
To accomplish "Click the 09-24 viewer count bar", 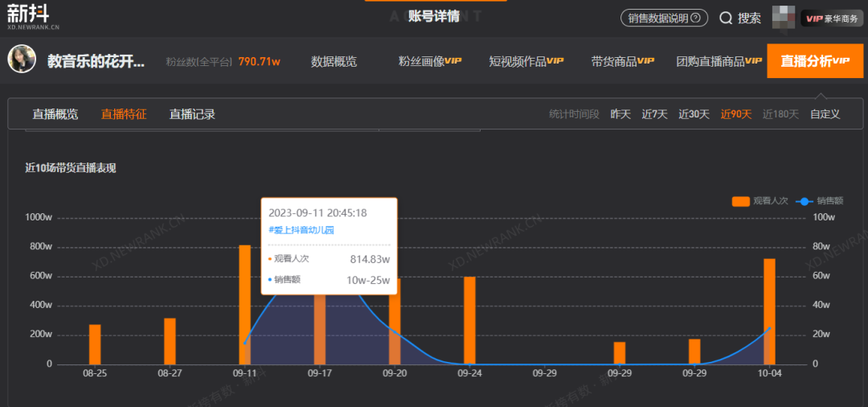I will [x=469, y=320].
